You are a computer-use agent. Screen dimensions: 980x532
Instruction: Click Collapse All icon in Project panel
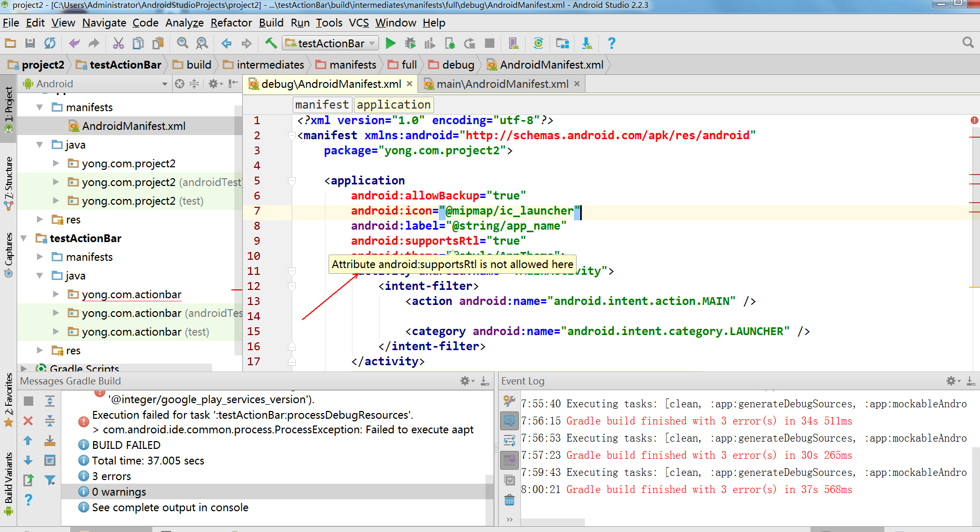pyautogui.click(x=194, y=84)
